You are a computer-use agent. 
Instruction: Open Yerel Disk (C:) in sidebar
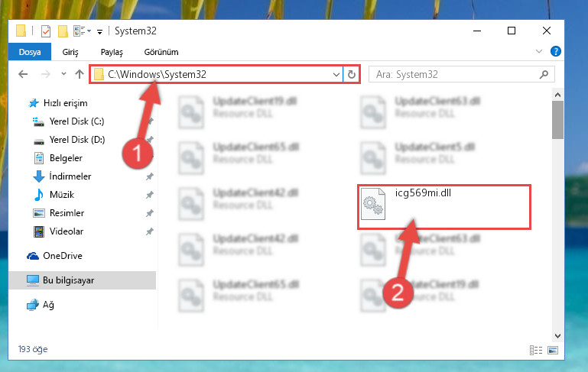[x=77, y=121]
